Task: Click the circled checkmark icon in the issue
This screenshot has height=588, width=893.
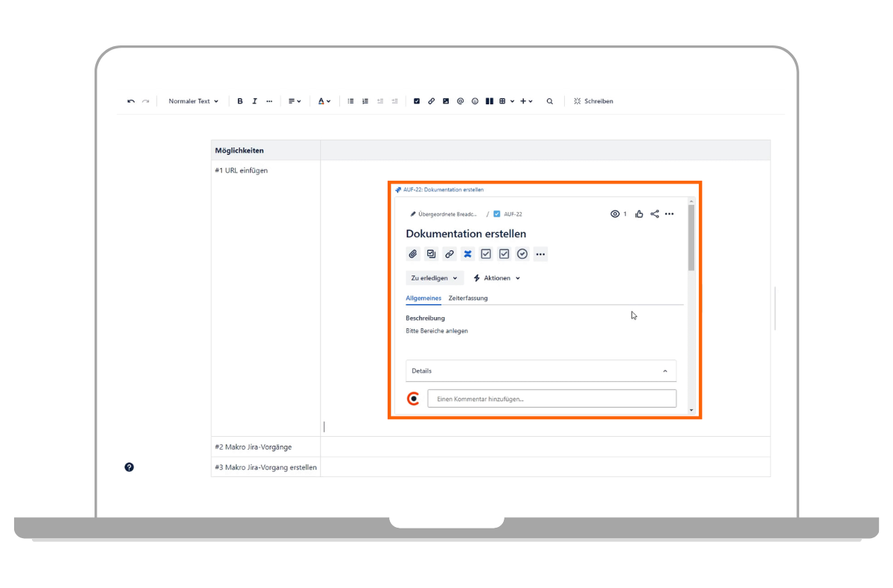Action: (522, 254)
